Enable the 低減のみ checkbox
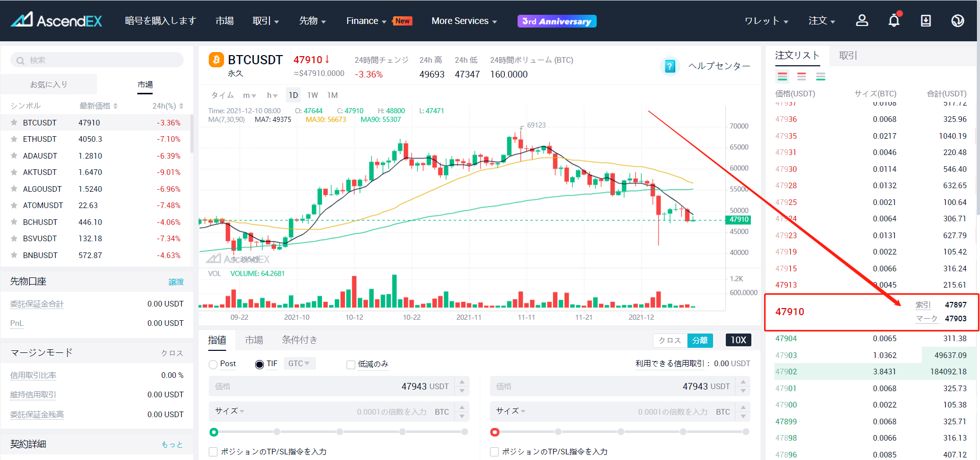 pyautogui.click(x=351, y=365)
